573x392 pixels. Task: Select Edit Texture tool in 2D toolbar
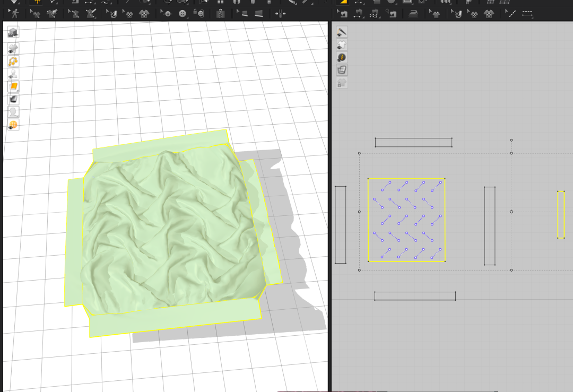click(x=456, y=14)
